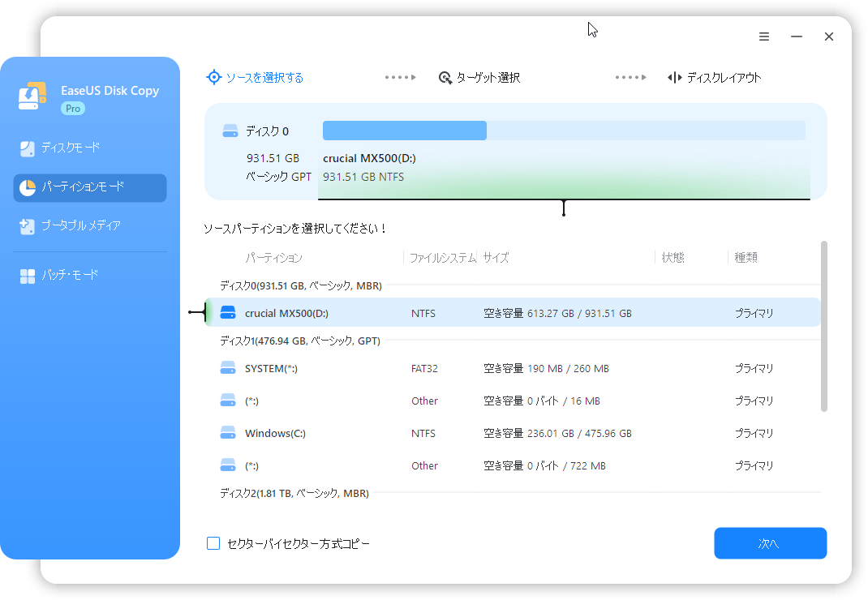Select the crucial MX500(D:) name in the partition list
Viewport: 868px width, 600px height.
click(286, 313)
